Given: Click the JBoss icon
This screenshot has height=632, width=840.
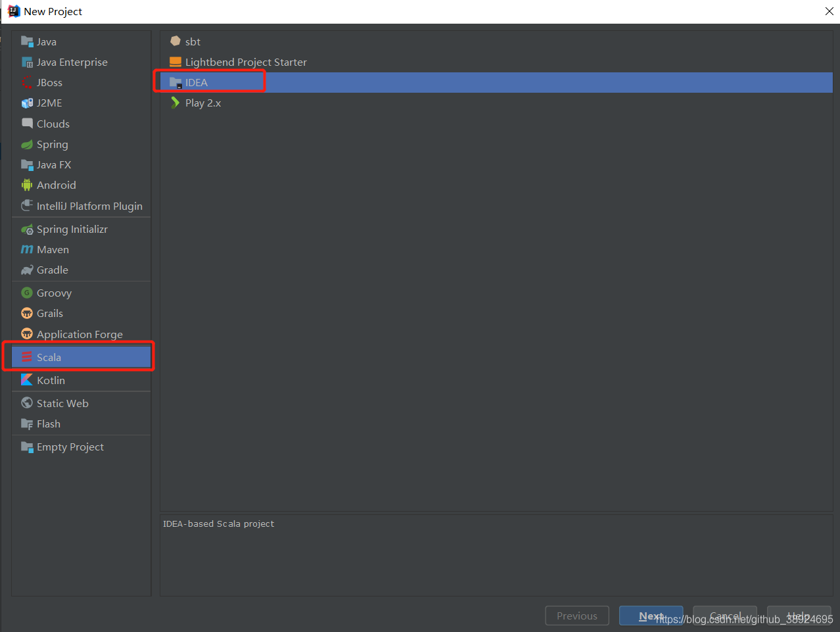Looking at the screenshot, I should click(27, 82).
